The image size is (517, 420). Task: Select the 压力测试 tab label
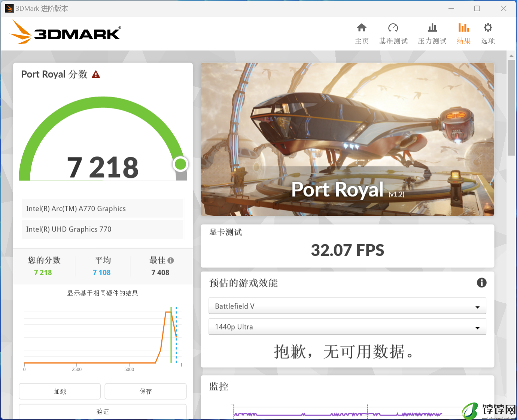coord(432,41)
